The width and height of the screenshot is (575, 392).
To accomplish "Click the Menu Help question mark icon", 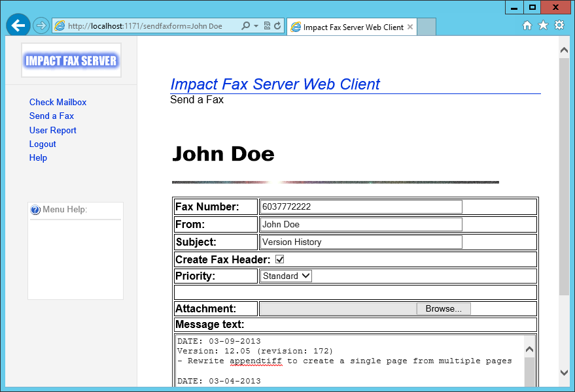I will (x=35, y=210).
